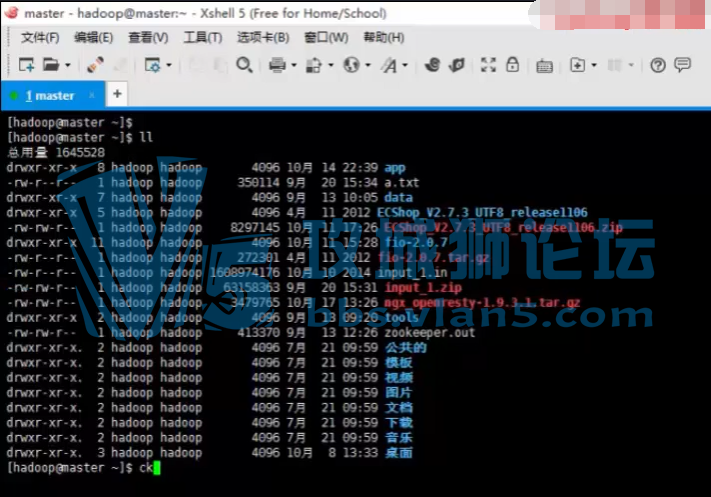Click the color scheme icon

click(x=314, y=66)
